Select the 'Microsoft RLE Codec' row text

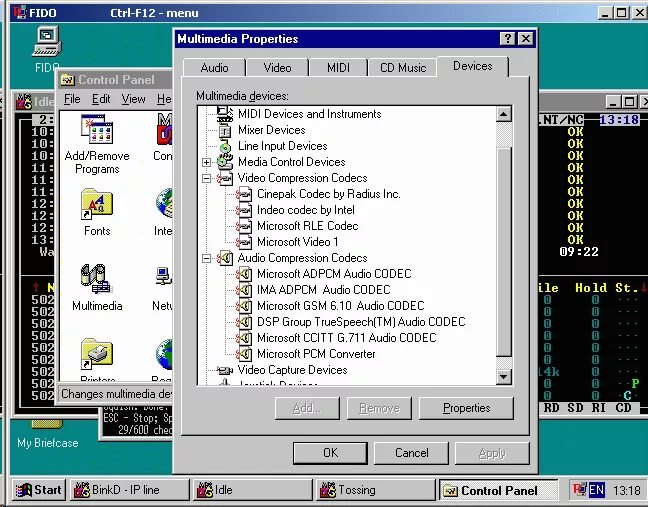pos(307,226)
